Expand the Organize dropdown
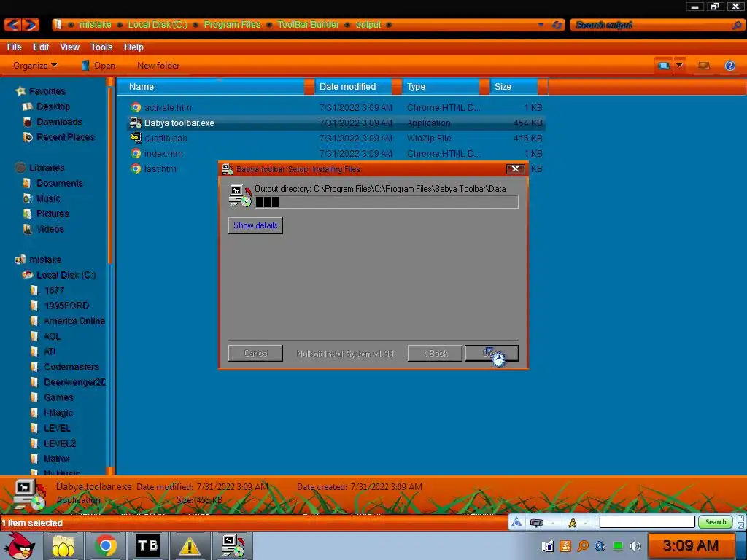Screen dimensions: 747x560 coord(35,66)
